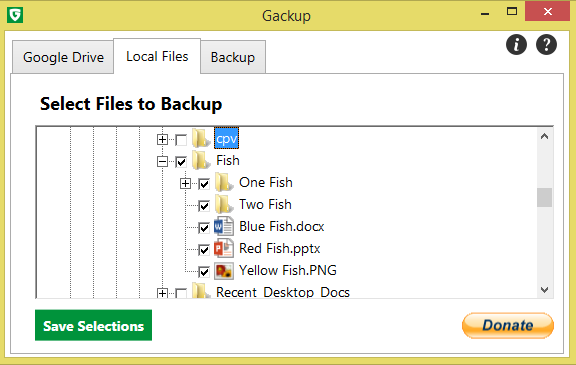Expand the cpv folder node
This screenshot has width=576, height=365.
tap(162, 140)
